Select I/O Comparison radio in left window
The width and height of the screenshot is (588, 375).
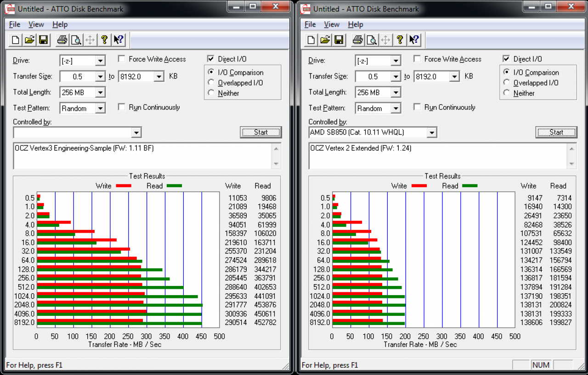click(211, 72)
